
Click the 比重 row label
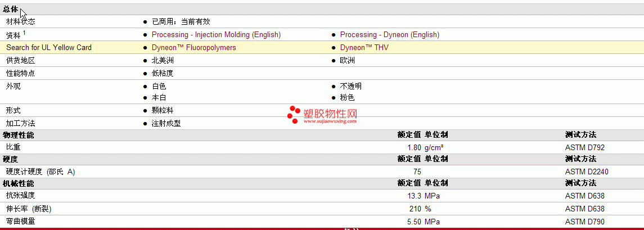[x=13, y=147]
